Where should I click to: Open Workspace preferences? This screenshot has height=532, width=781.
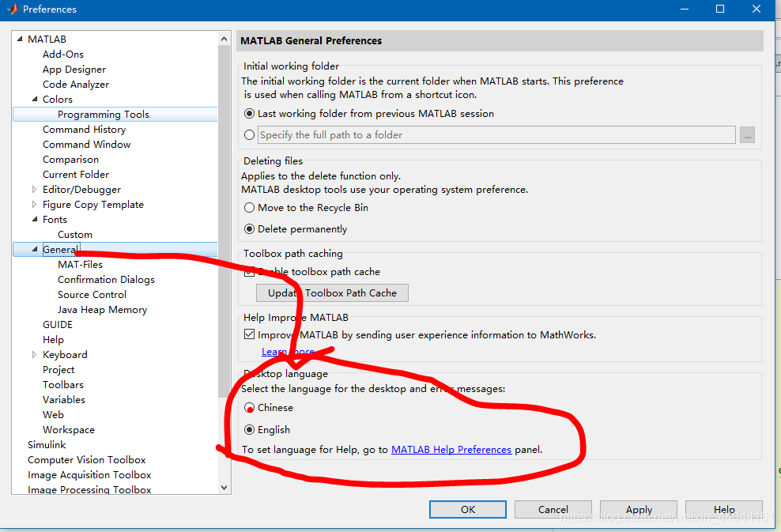pyautogui.click(x=69, y=430)
